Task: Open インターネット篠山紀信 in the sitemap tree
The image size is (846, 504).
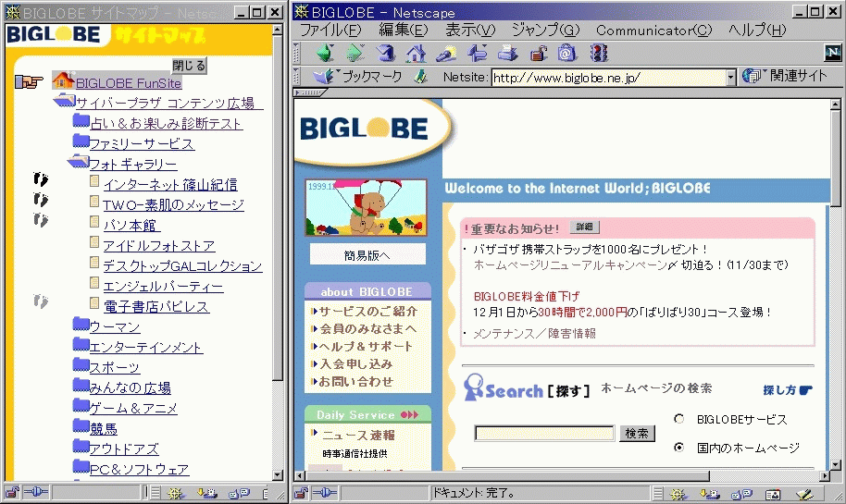Action: point(170,184)
